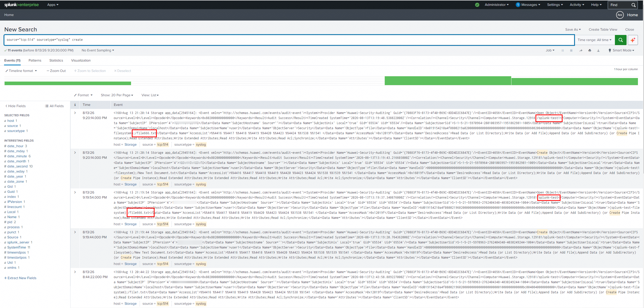
Task: Click the Close search button
Action: [630, 30]
